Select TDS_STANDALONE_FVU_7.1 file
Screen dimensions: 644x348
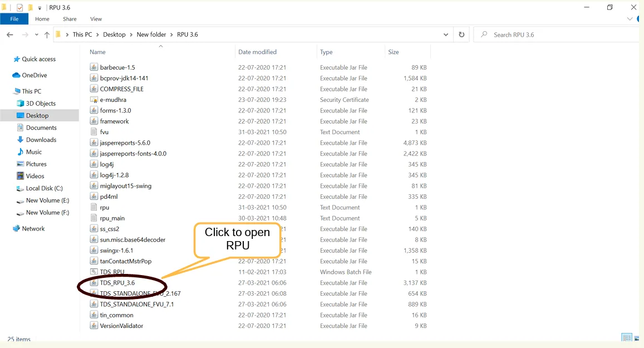click(x=137, y=304)
